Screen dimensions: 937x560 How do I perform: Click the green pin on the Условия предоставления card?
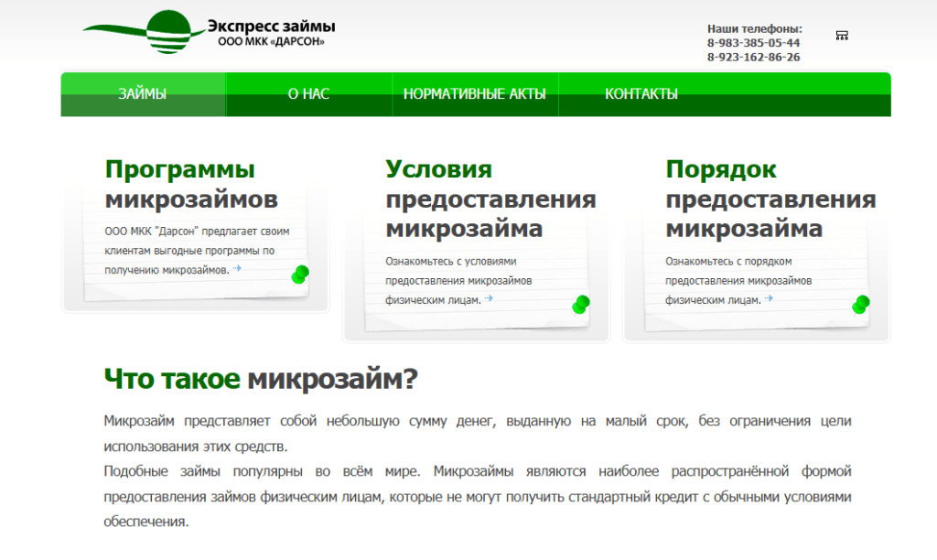(583, 305)
